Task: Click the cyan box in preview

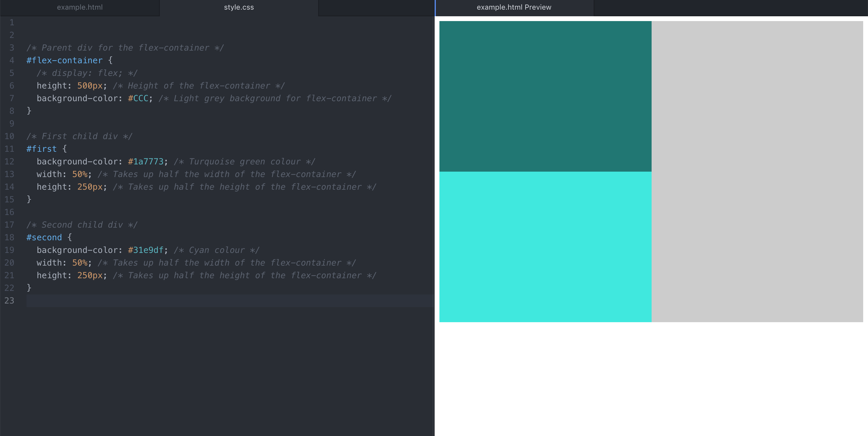Action: (545, 247)
